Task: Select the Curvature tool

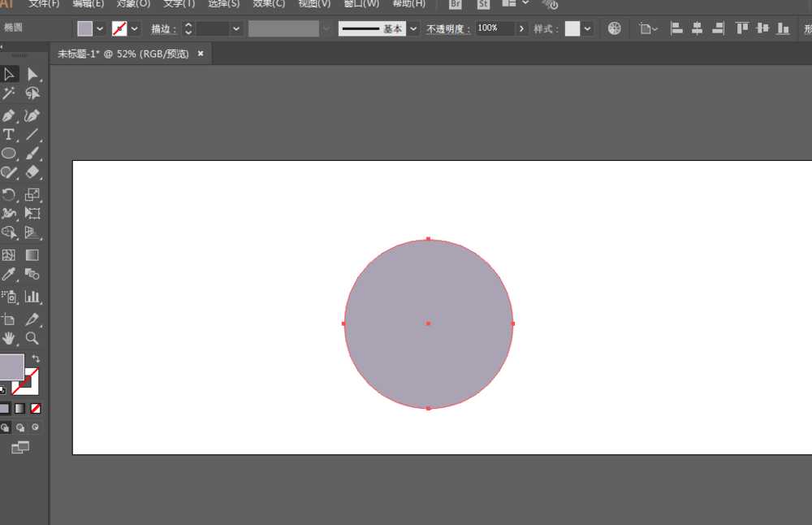Action: pyautogui.click(x=32, y=115)
